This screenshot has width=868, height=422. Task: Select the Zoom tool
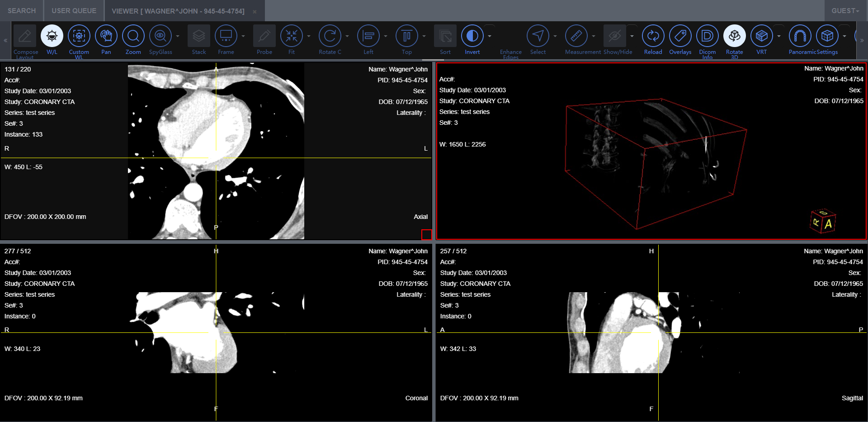coord(133,36)
